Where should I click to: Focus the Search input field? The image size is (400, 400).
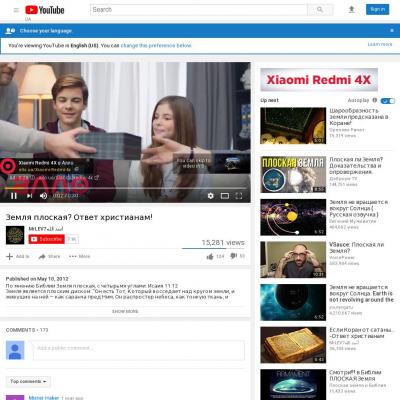pos(199,10)
